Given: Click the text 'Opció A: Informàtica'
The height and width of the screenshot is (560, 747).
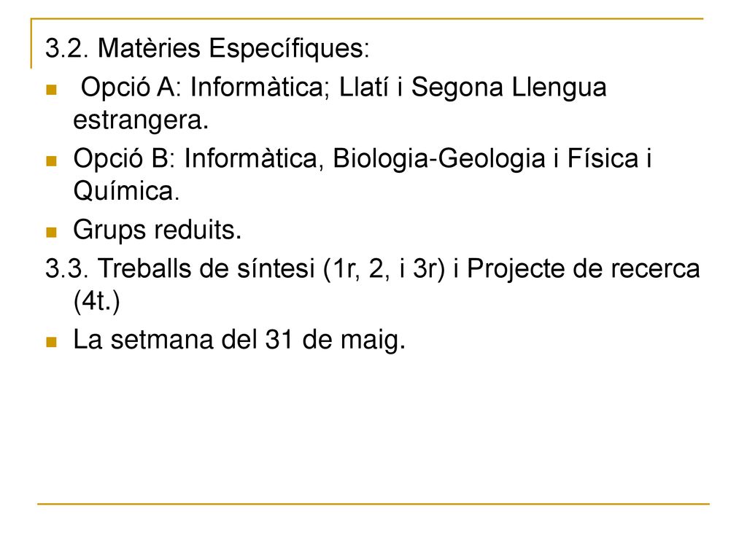Looking at the screenshot, I should pos(202,87).
